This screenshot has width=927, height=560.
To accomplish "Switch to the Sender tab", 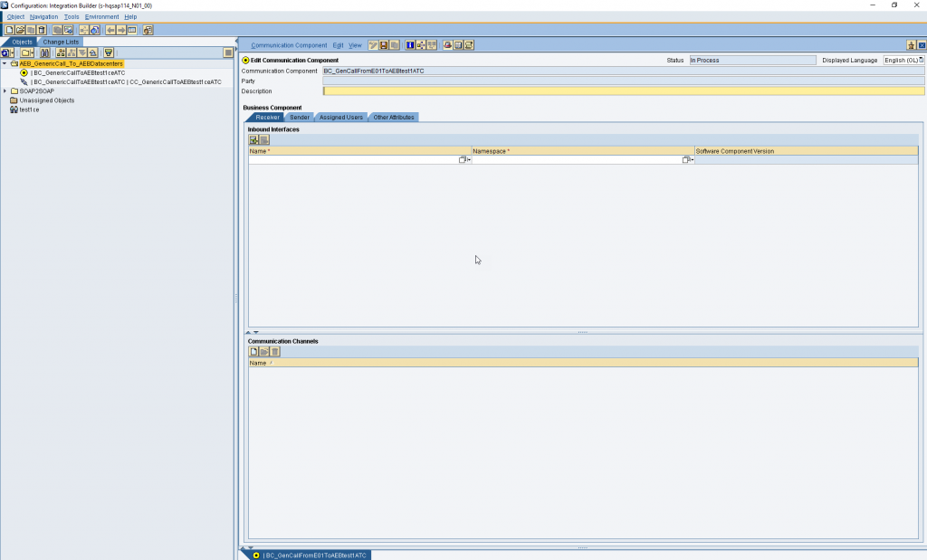I will click(x=299, y=117).
